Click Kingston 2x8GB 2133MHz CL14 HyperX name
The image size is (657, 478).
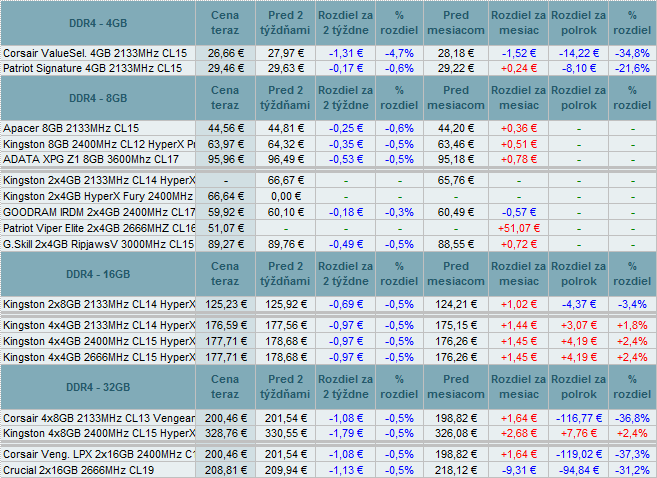(x=99, y=304)
